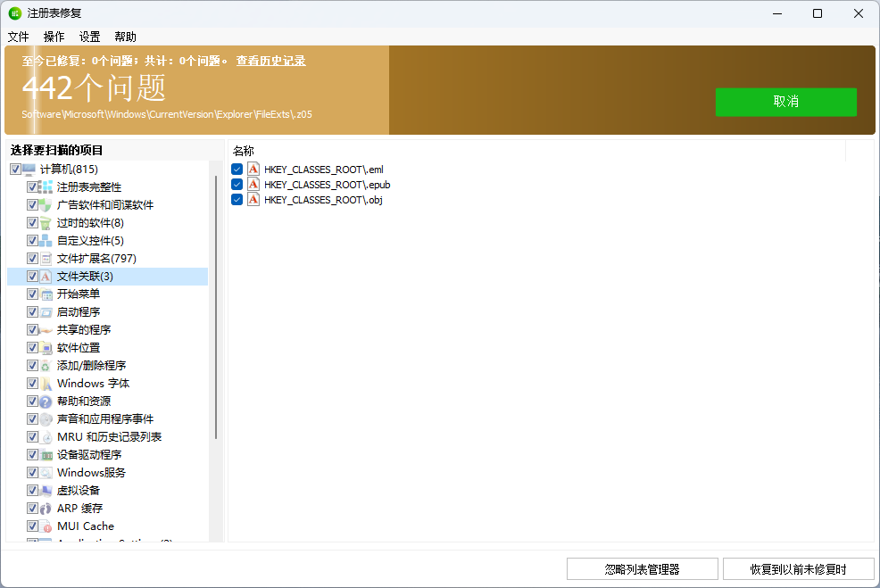Toggle the 注册表完整性 checkbox

point(32,186)
